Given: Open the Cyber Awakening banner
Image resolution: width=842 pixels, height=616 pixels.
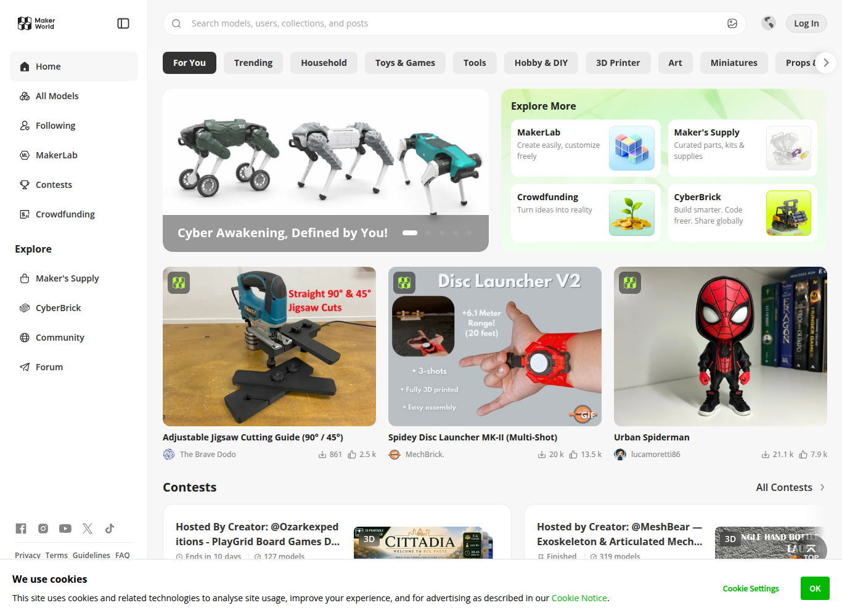Looking at the screenshot, I should coord(325,170).
